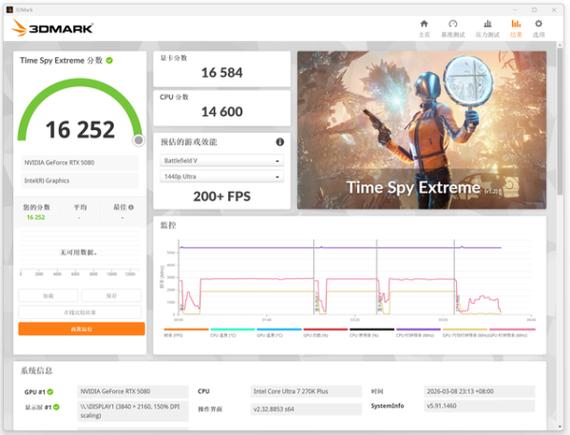The width and height of the screenshot is (570, 435).
Task: Open the Stress Test bar-chart icon
Action: pyautogui.click(x=487, y=28)
